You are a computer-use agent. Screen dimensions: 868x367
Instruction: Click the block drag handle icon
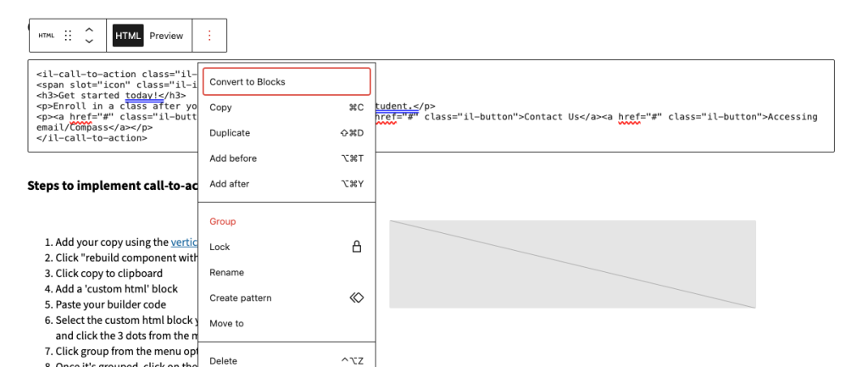[x=68, y=36]
